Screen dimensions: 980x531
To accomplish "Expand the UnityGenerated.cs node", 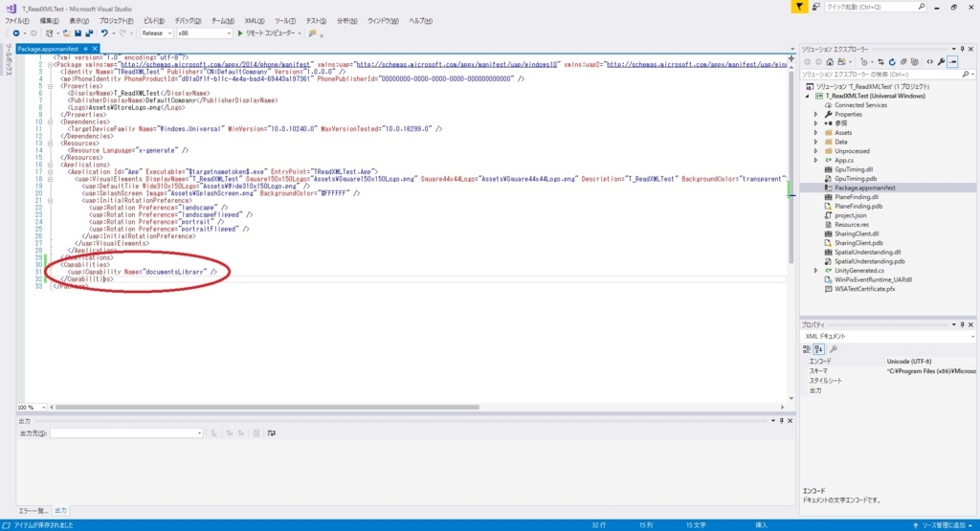I will [815, 271].
